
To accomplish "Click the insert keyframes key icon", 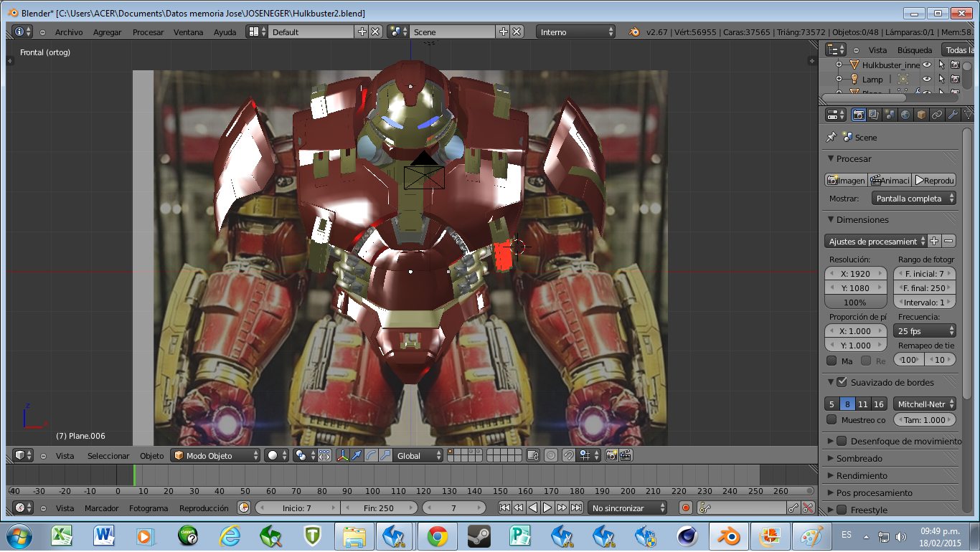I will tap(793, 508).
